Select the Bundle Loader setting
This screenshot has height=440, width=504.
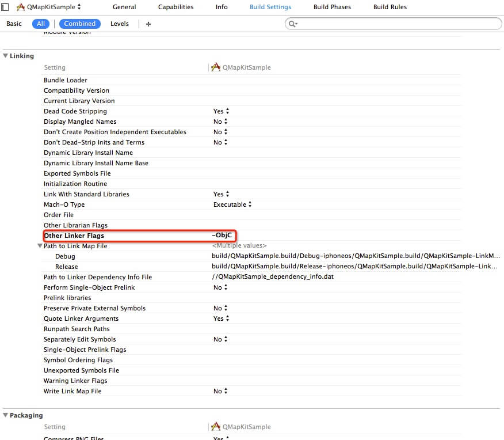tap(65, 80)
